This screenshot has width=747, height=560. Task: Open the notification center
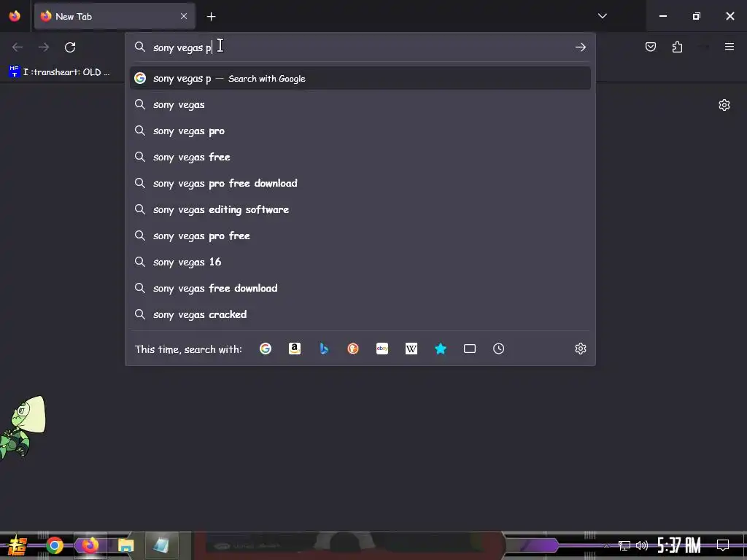click(723, 545)
